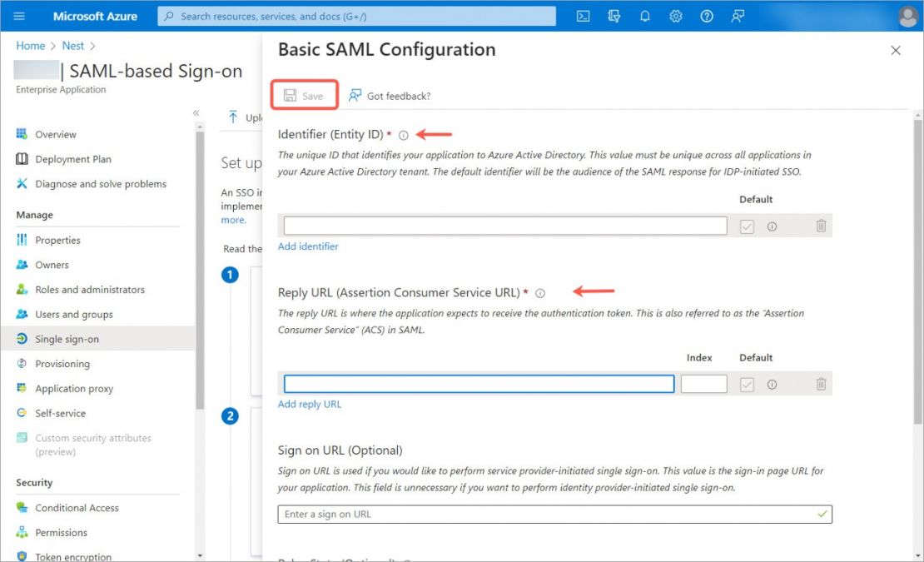
Task: Open the user account avatar
Action: [908, 17]
